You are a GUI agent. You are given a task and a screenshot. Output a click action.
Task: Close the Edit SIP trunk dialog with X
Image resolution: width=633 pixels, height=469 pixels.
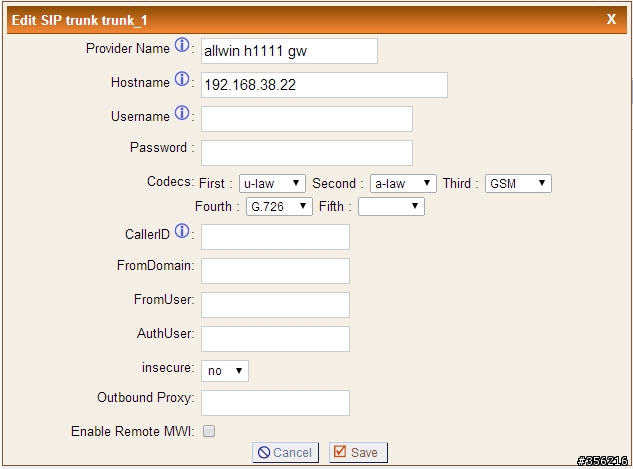611,19
